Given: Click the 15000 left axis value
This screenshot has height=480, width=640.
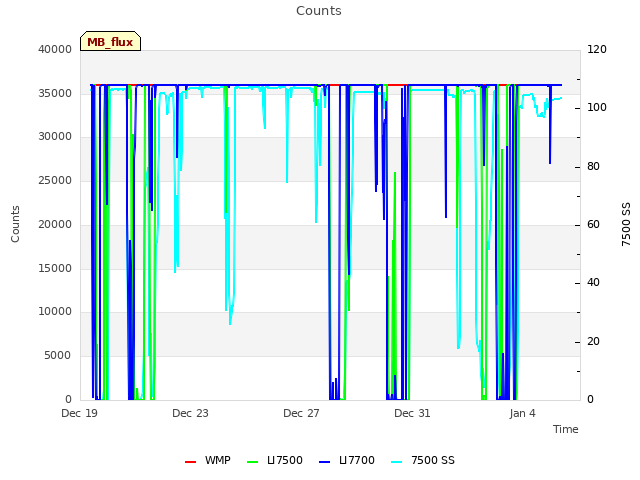Looking at the screenshot, I should (x=55, y=268).
